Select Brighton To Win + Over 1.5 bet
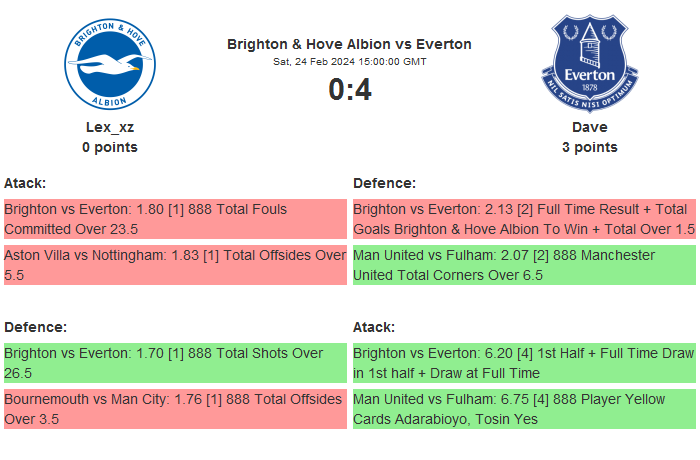This screenshot has width=700, height=460. [x=523, y=219]
